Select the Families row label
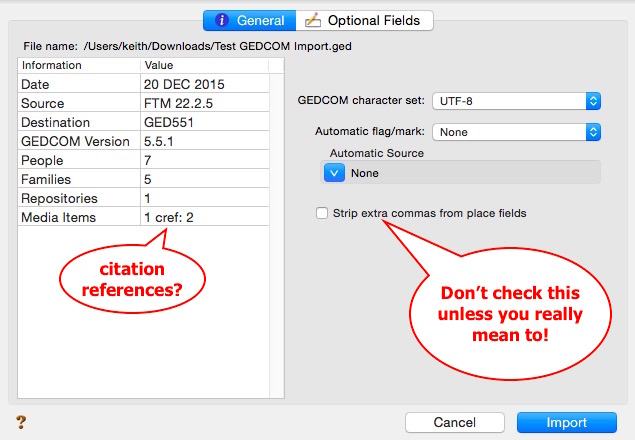 tap(46, 179)
